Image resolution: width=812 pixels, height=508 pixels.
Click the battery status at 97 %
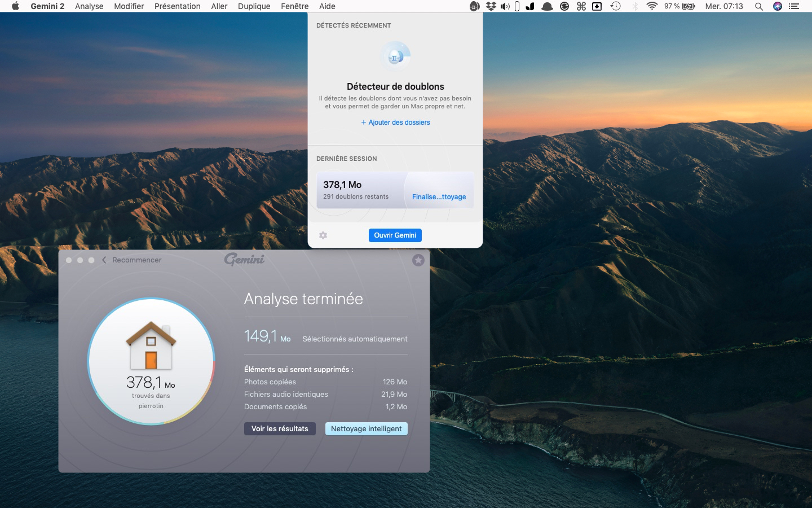click(x=679, y=6)
